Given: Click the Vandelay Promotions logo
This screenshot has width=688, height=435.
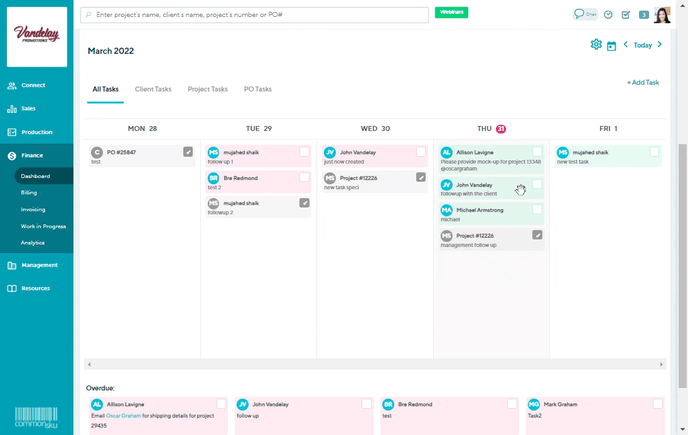Looking at the screenshot, I should point(37,36).
